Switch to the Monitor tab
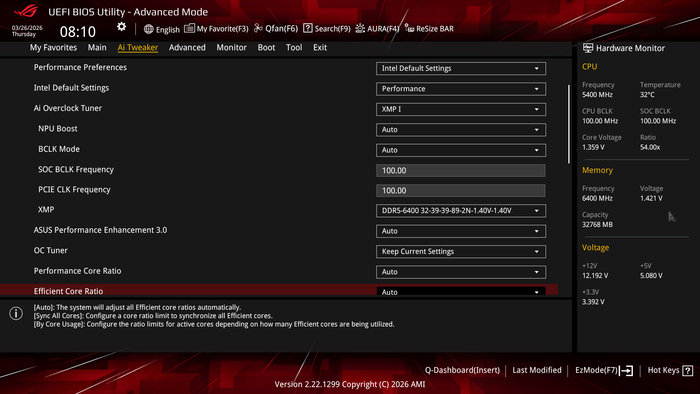The width and height of the screenshot is (700, 394). (231, 47)
